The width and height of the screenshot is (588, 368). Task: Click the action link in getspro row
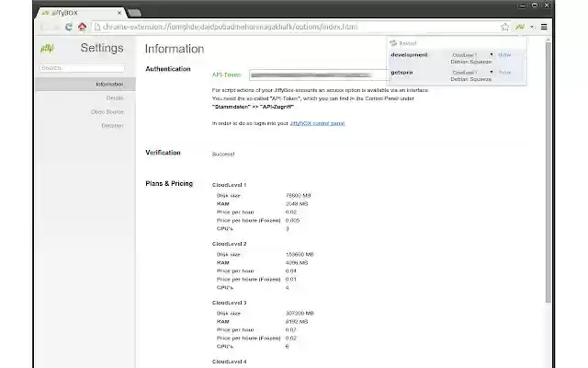click(x=504, y=72)
